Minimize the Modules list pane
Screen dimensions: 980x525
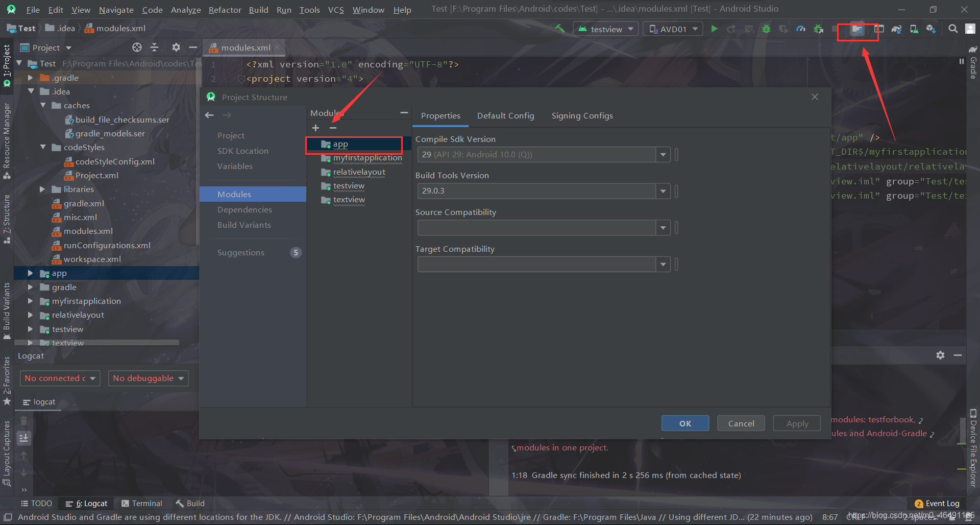[404, 112]
